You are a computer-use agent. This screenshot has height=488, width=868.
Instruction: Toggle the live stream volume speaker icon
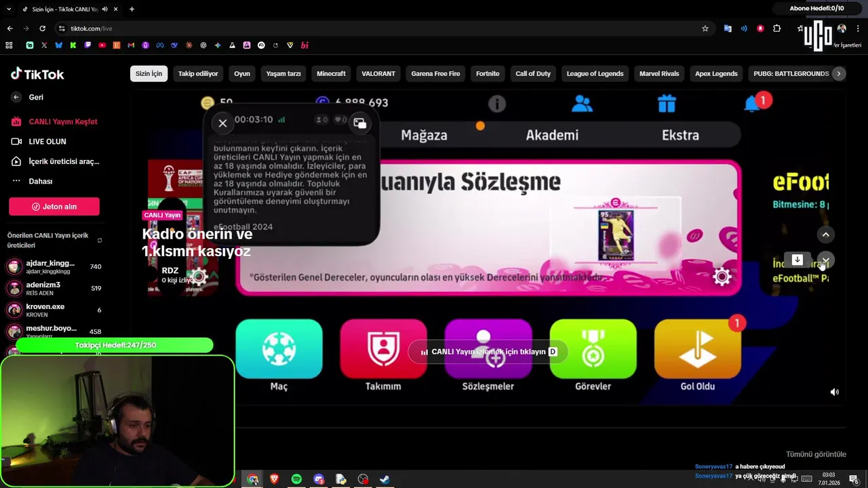point(835,392)
